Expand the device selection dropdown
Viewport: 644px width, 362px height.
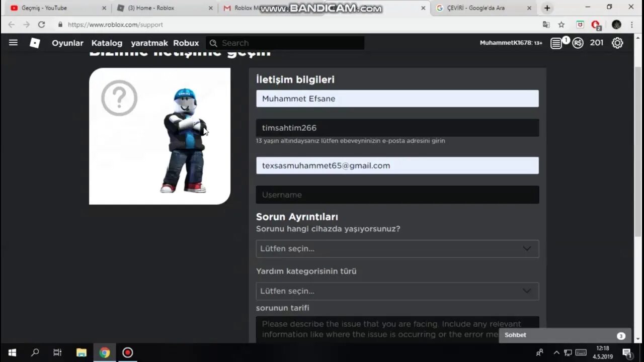pyautogui.click(x=397, y=249)
